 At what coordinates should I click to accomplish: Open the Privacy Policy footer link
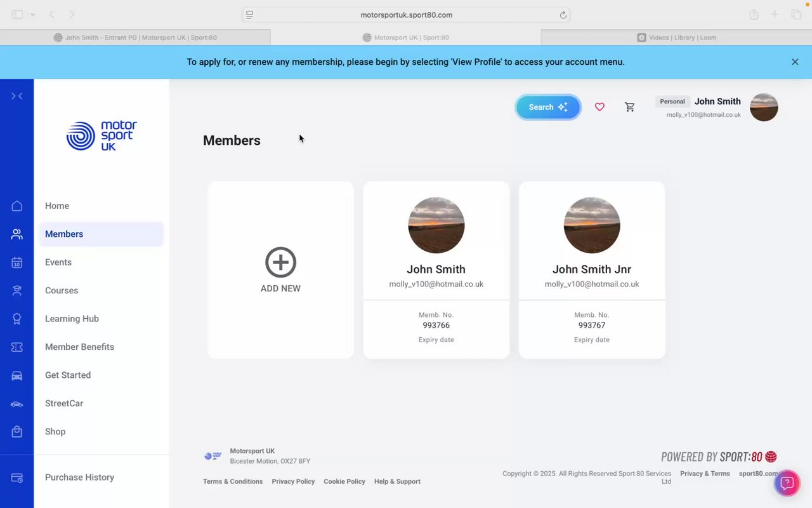pyautogui.click(x=293, y=481)
